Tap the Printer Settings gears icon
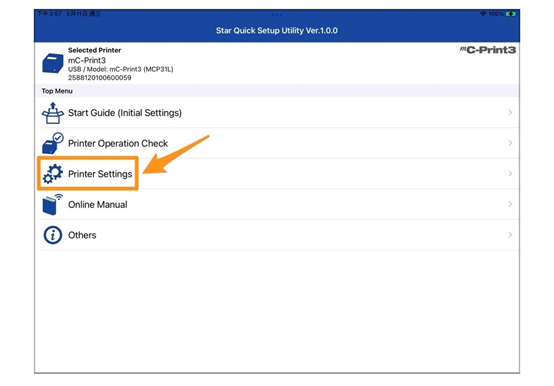This screenshot has width=554, height=386. (53, 174)
